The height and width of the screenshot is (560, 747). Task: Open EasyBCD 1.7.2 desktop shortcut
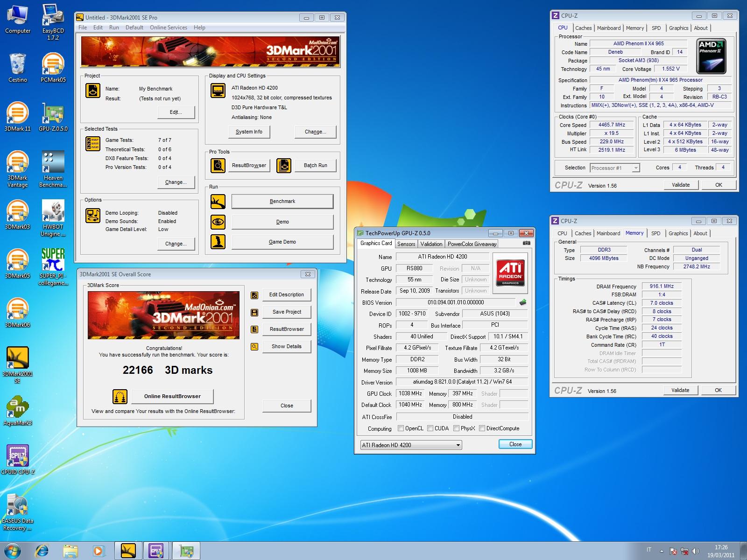coord(53,22)
